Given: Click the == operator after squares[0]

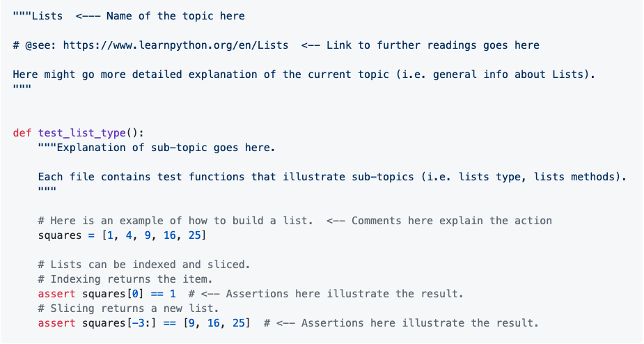Looking at the screenshot, I should click(x=157, y=294).
